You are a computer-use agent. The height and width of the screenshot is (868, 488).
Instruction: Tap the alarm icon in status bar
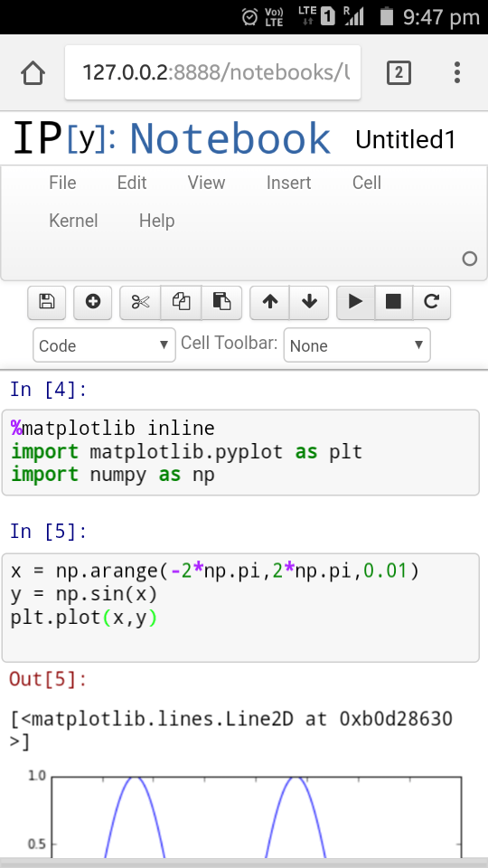[x=249, y=16]
